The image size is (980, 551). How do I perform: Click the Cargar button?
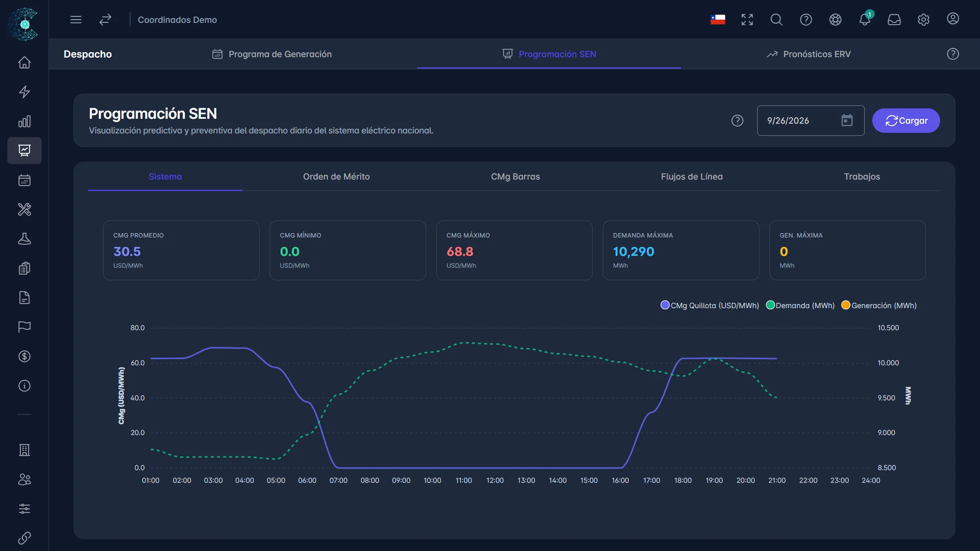[906, 121]
